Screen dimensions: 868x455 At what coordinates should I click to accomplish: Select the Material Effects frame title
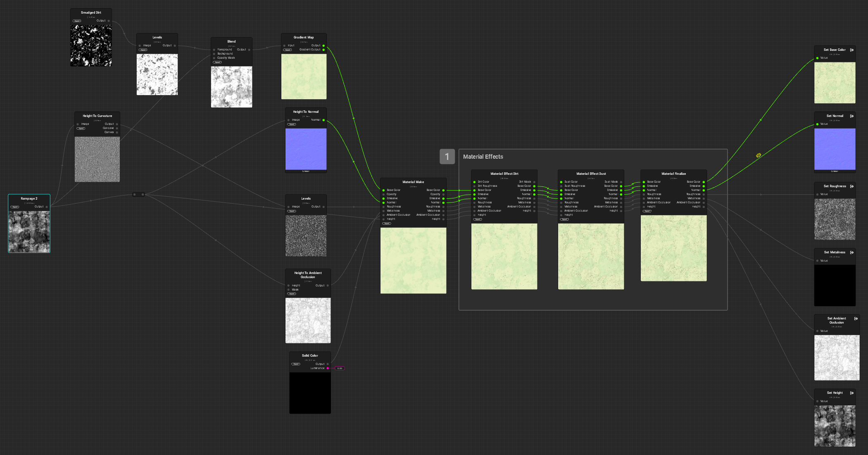[483, 157]
